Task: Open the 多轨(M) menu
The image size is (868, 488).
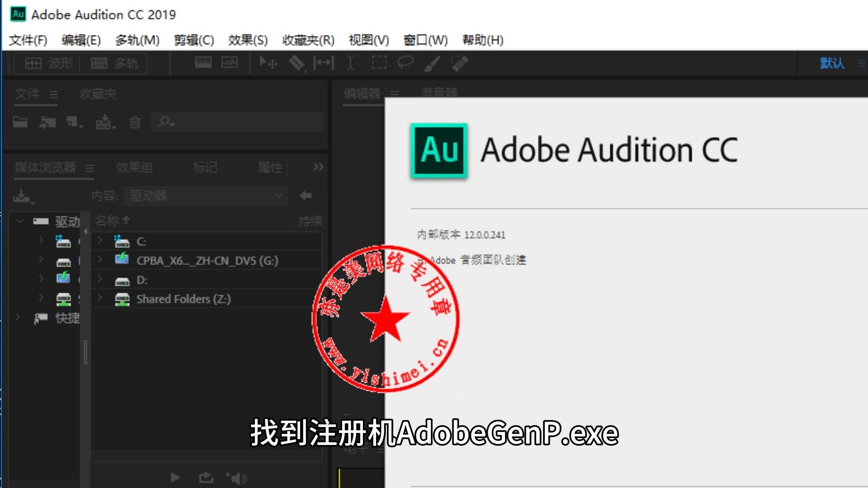Action: (137, 40)
